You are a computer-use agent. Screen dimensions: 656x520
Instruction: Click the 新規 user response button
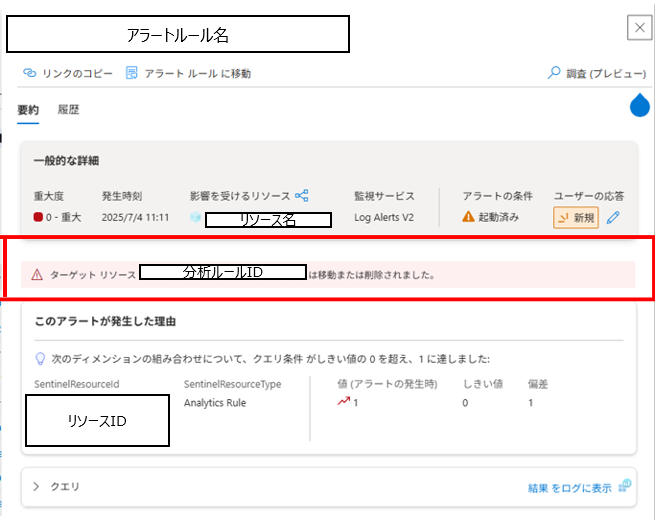(576, 218)
